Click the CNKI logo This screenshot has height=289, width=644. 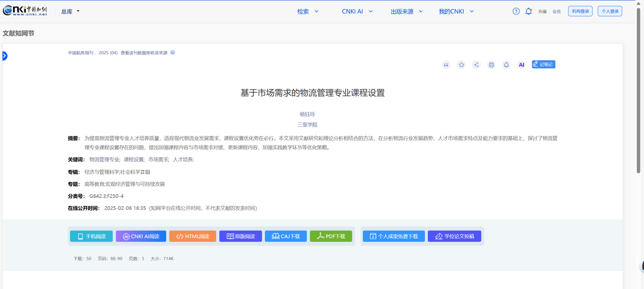(x=25, y=11)
